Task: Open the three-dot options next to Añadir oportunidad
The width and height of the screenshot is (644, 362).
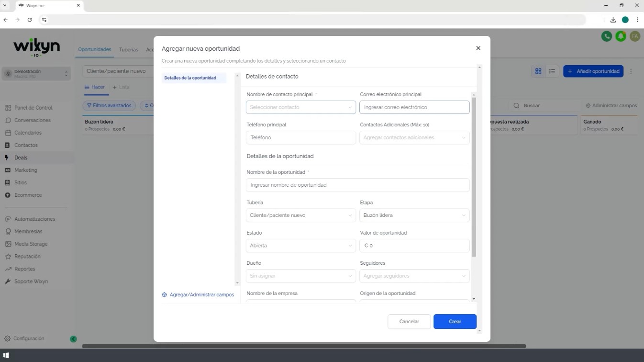Action: (x=631, y=71)
